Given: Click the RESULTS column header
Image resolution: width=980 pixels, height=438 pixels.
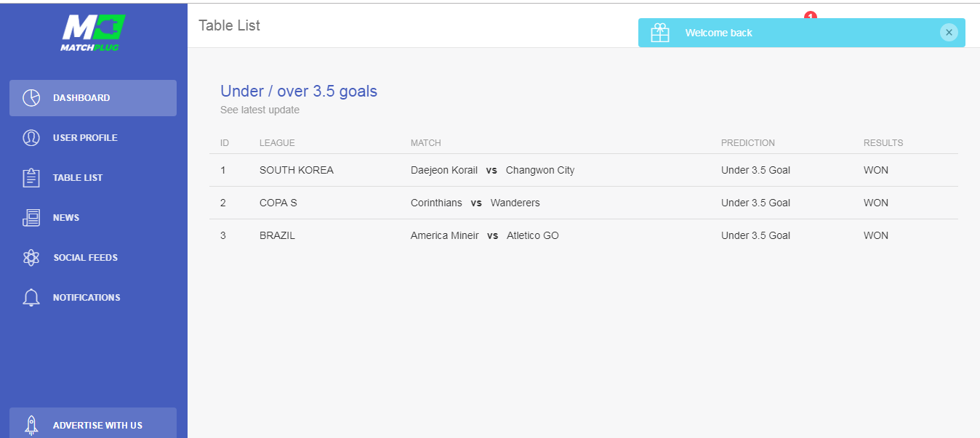Looking at the screenshot, I should 883,143.
